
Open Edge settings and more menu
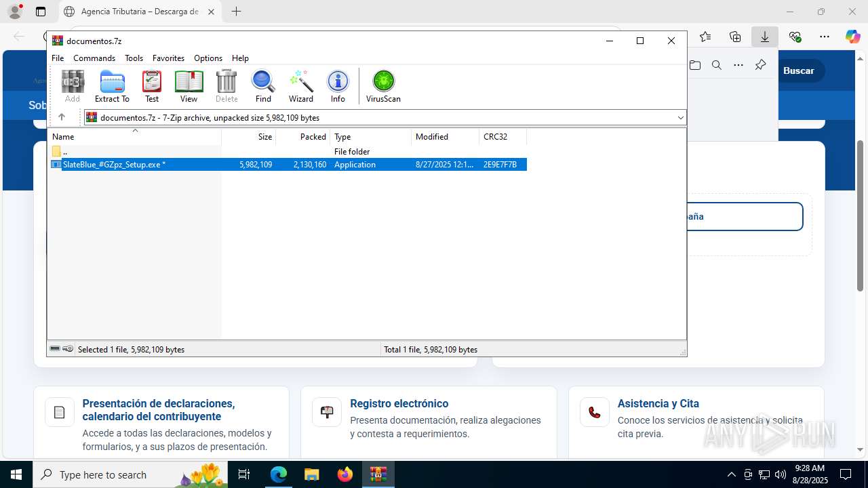(825, 37)
